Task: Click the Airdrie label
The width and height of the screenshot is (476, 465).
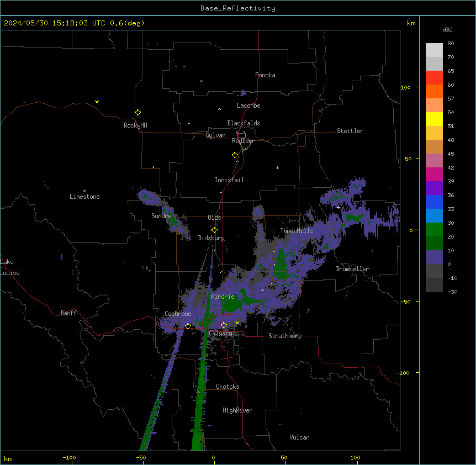Action: [x=223, y=297]
